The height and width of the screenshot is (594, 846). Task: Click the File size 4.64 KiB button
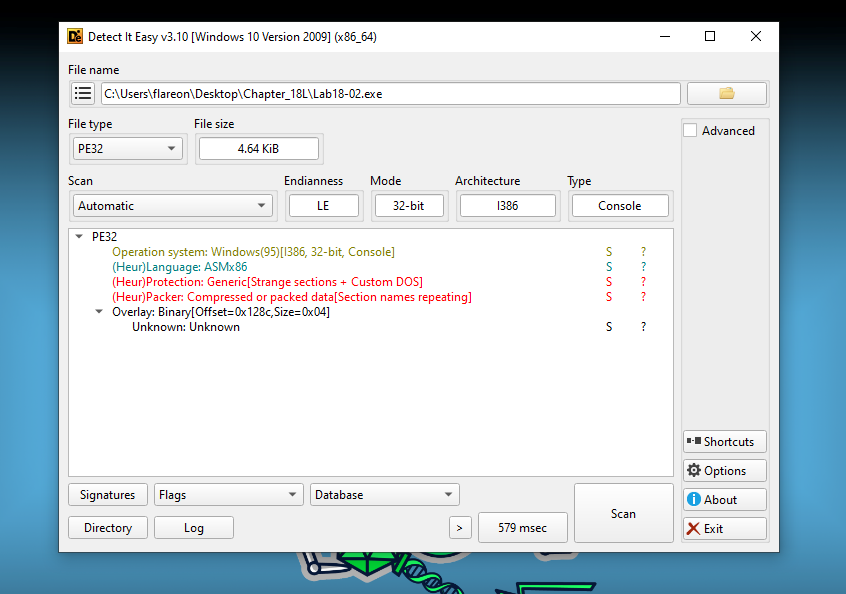pos(258,148)
